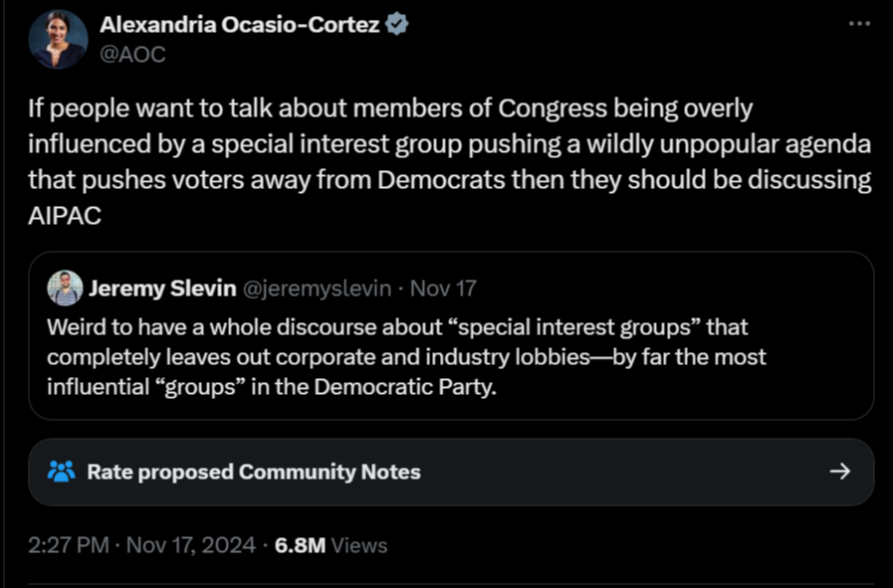
Task: Open the 2:27 PM timestamp link
Action: pyautogui.click(x=69, y=545)
